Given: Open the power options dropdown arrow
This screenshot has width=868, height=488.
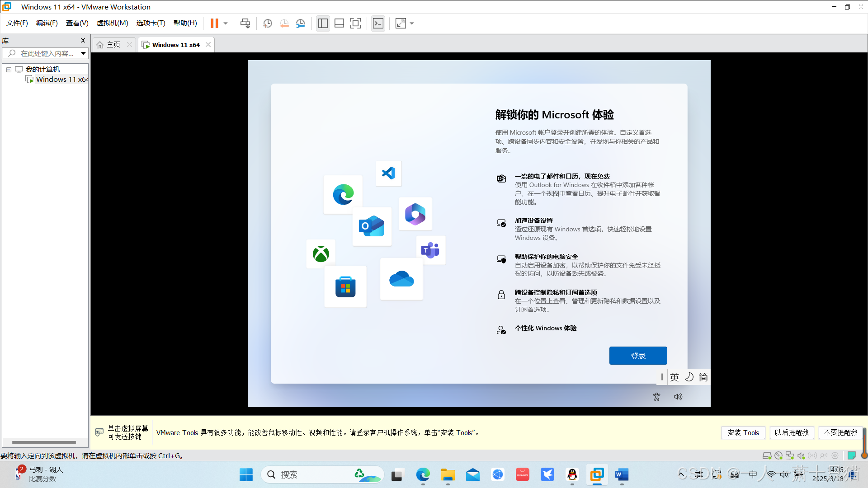Looking at the screenshot, I should 226,23.
